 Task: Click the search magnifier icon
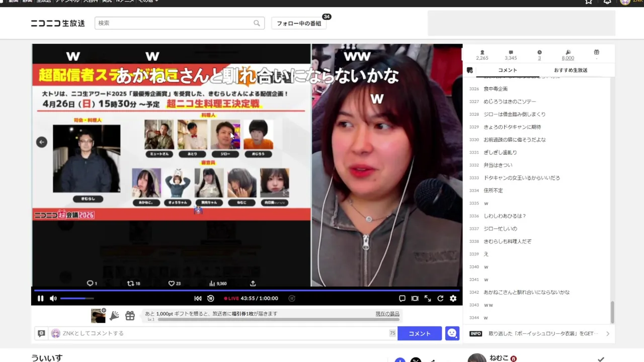point(257,23)
